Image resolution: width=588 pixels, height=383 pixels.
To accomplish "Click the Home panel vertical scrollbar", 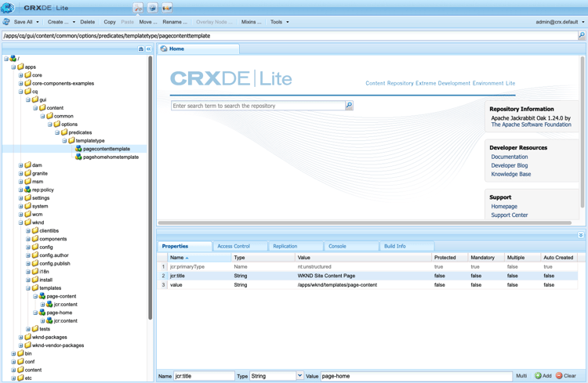I will point(583,132).
